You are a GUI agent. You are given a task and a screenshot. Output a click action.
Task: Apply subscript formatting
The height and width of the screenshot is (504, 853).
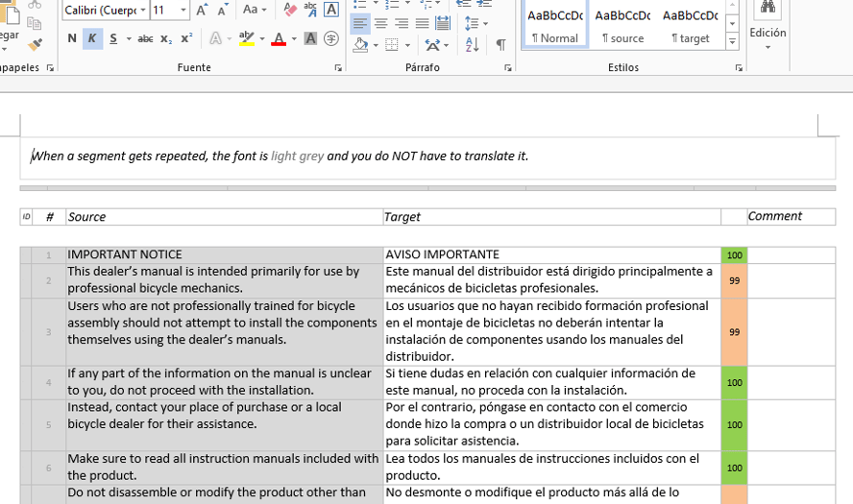166,38
